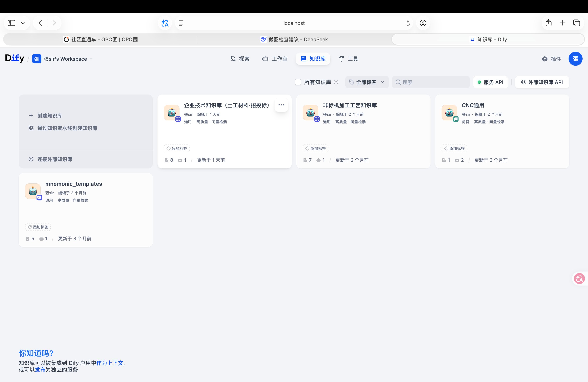Switch to the 截图检查建议 - DeepSeek browser tab
The image size is (588, 382).
point(294,39)
